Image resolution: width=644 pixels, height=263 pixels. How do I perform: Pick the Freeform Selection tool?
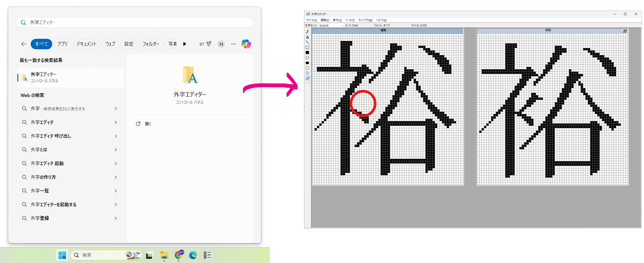[x=307, y=73]
